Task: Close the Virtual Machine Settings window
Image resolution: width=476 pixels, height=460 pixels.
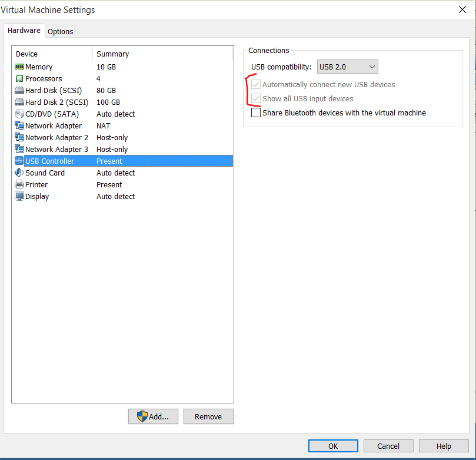Action: [462, 10]
